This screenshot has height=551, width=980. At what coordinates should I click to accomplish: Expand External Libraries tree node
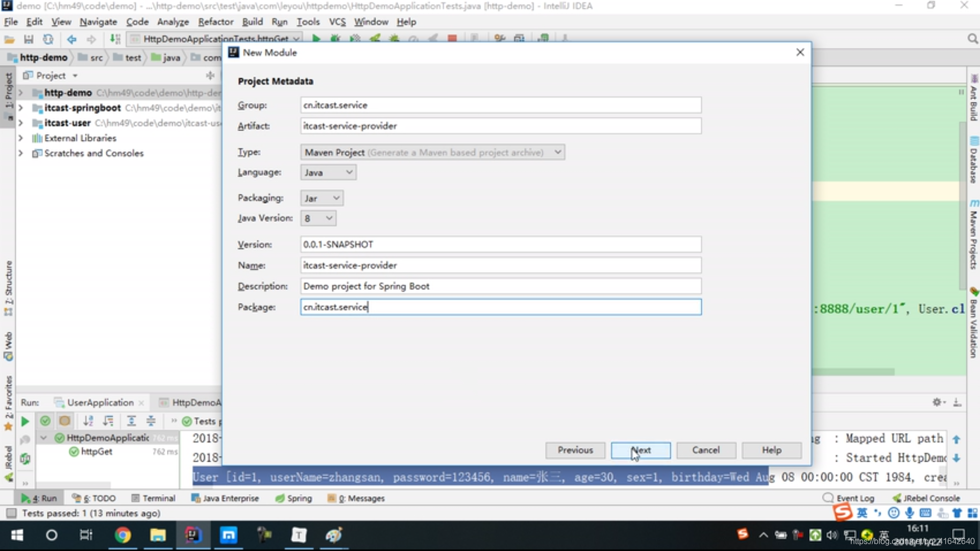(x=20, y=138)
